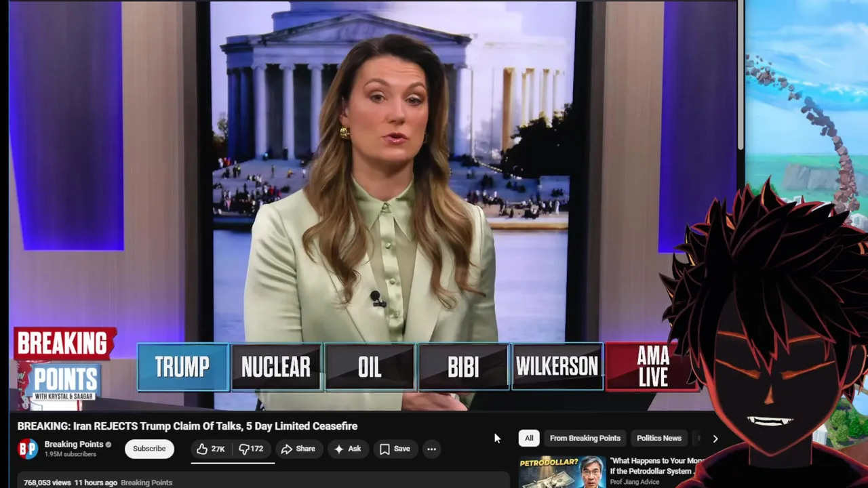Screen dimensions: 868x488
Task: Dislike the video with 172 dislikes
Action: (252, 449)
